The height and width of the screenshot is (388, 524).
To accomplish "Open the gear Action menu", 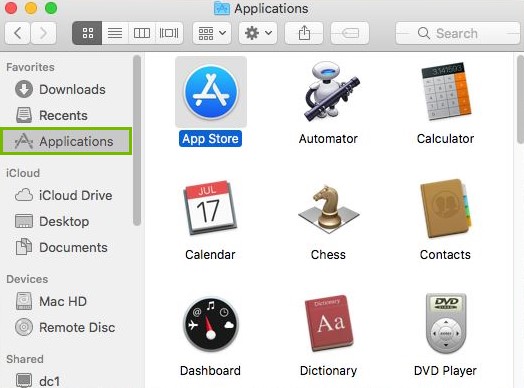I will (258, 33).
